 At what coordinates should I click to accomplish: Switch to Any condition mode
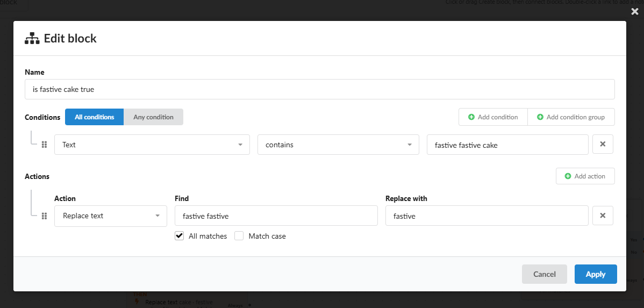click(x=154, y=117)
